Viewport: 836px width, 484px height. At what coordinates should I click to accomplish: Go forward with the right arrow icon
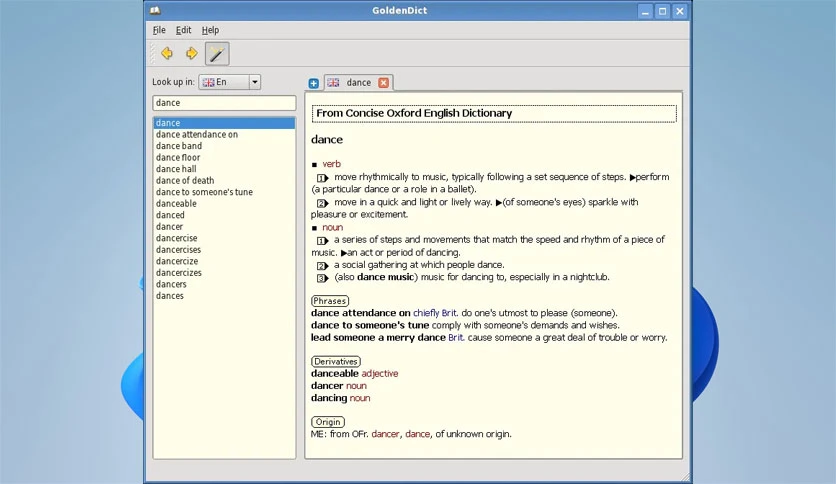click(191, 53)
